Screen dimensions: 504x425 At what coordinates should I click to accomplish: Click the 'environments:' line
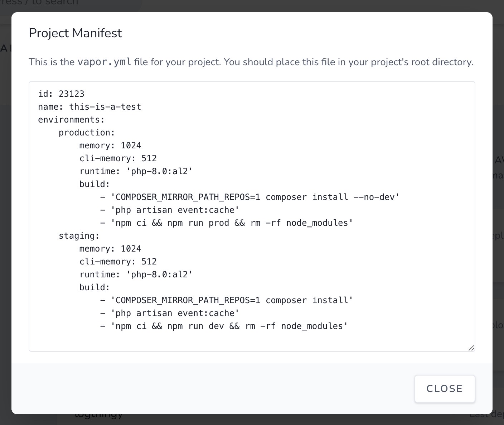(71, 120)
